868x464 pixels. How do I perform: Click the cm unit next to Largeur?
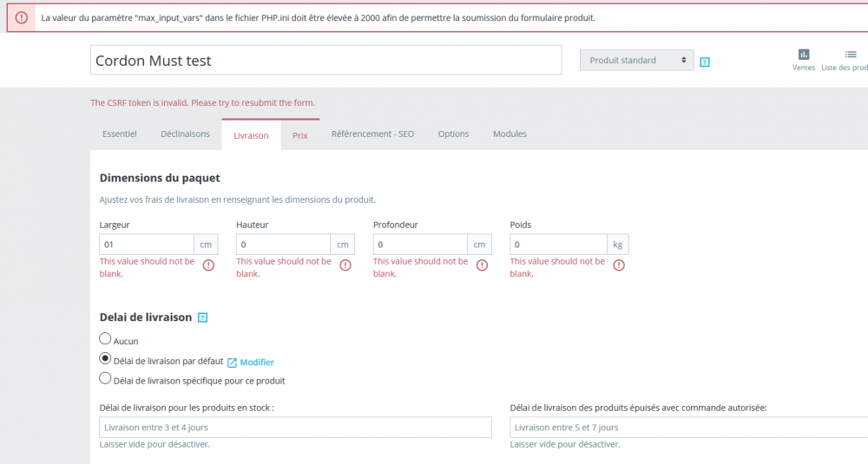coord(206,245)
